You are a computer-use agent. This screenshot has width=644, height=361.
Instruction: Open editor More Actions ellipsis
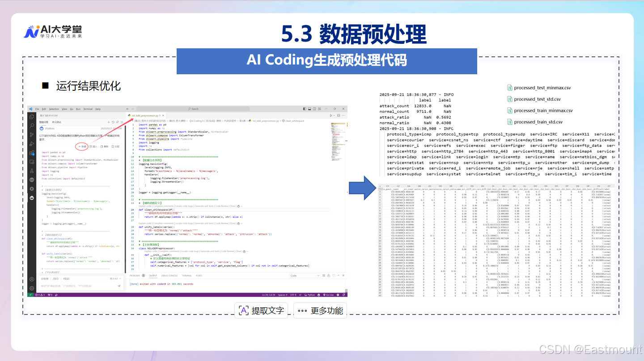(343, 115)
